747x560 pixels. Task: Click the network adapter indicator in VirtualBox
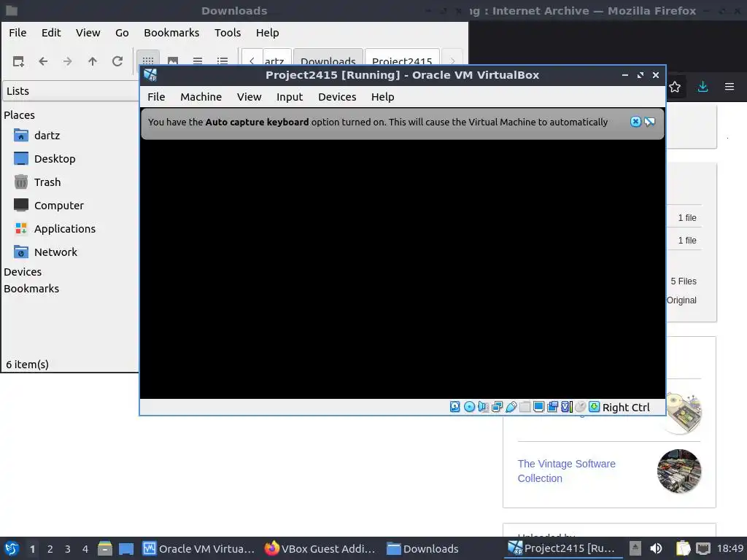coord(497,407)
